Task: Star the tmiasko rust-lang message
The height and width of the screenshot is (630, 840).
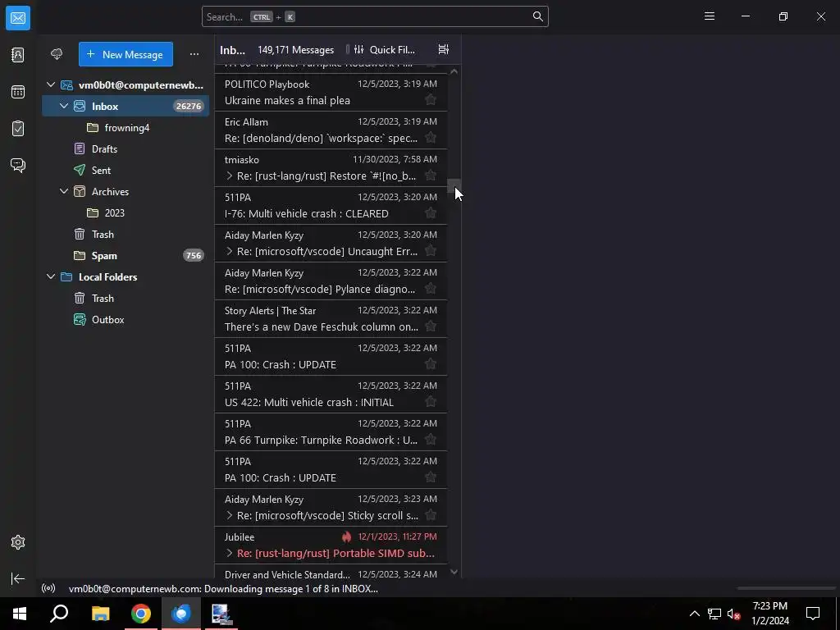Action: [x=430, y=176]
